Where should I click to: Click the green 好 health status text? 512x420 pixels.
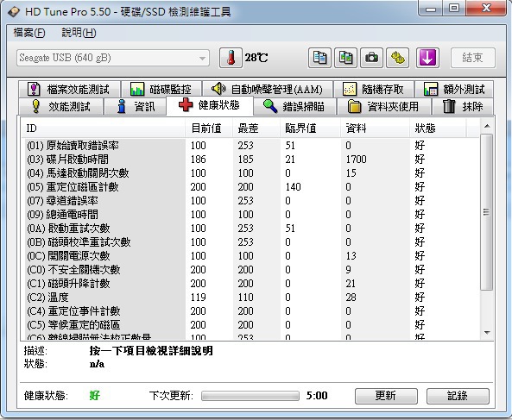pos(95,396)
